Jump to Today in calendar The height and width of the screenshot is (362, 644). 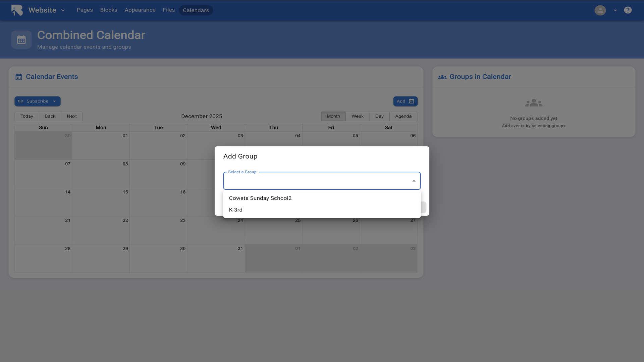[27, 116]
